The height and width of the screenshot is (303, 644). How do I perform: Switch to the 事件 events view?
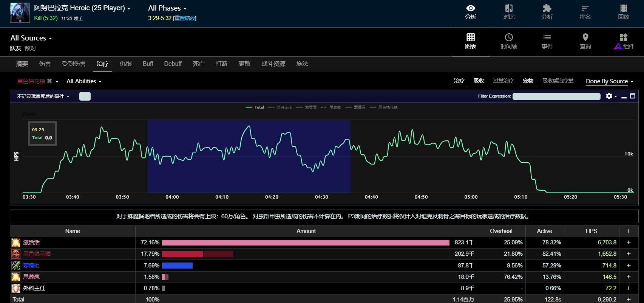(x=547, y=42)
